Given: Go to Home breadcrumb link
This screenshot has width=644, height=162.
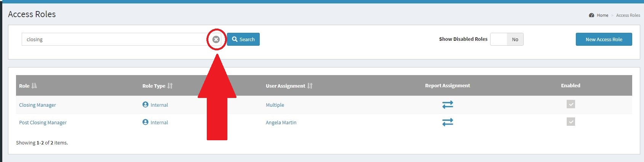Looking at the screenshot, I should 602,15.
